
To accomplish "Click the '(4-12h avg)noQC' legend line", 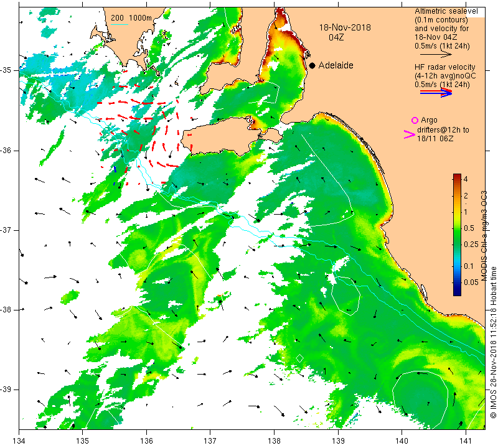I will (445, 76).
